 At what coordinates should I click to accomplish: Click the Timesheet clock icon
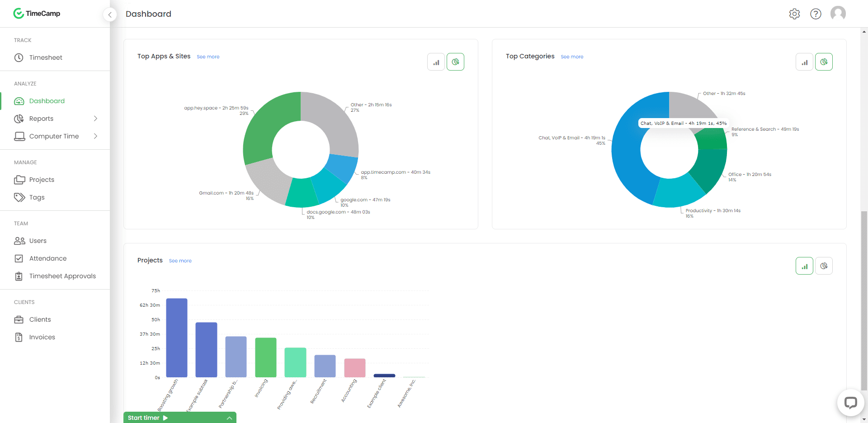click(19, 57)
